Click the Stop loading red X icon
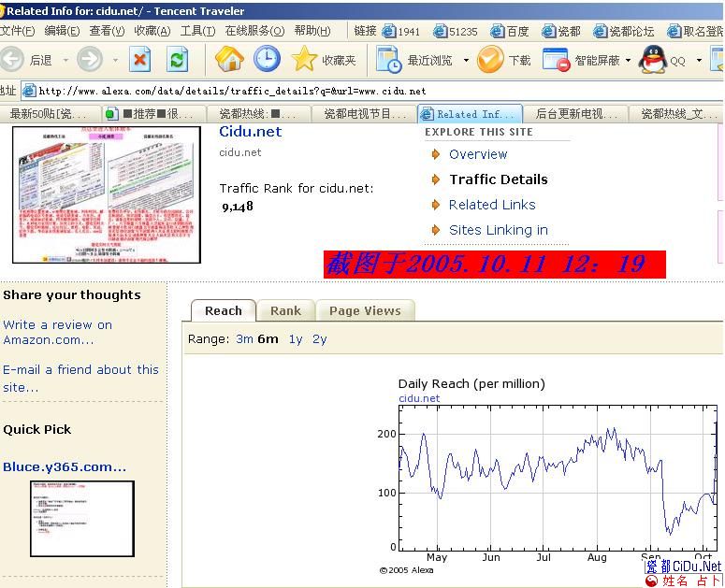This screenshot has height=588, width=725. point(140,61)
